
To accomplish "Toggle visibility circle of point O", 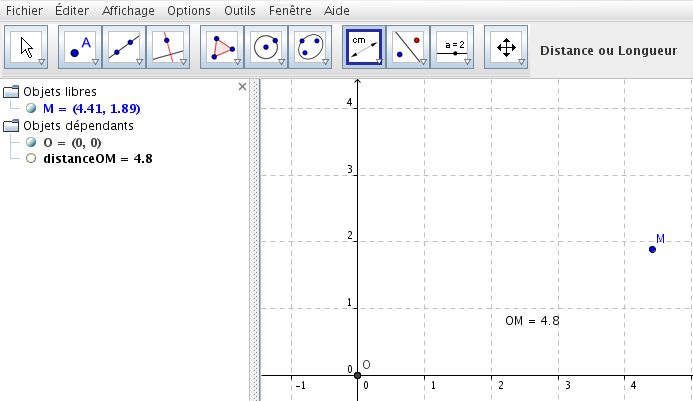I will pyautogui.click(x=32, y=142).
